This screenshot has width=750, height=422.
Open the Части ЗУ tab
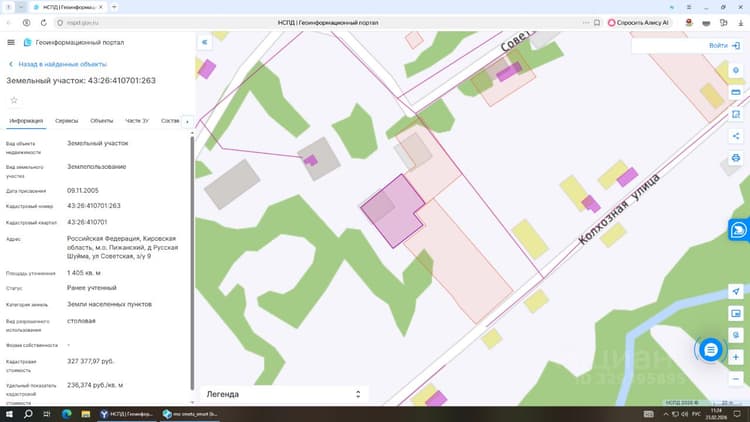click(137, 121)
